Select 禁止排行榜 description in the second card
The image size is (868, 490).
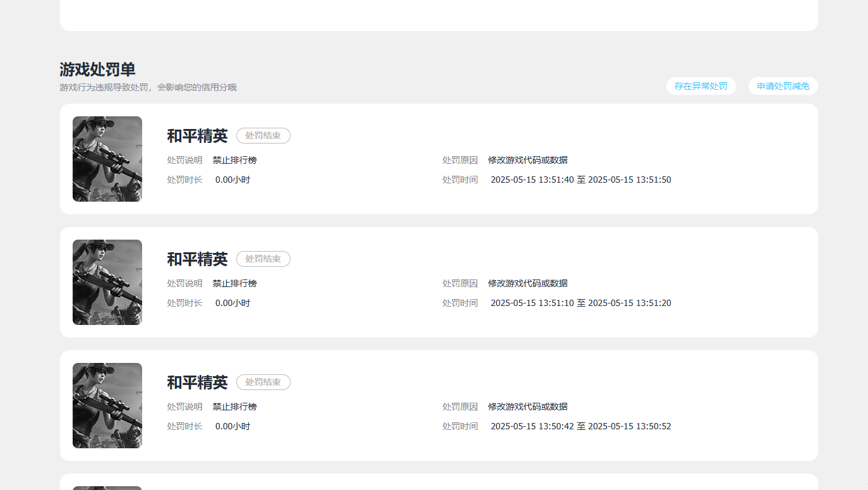[234, 283]
